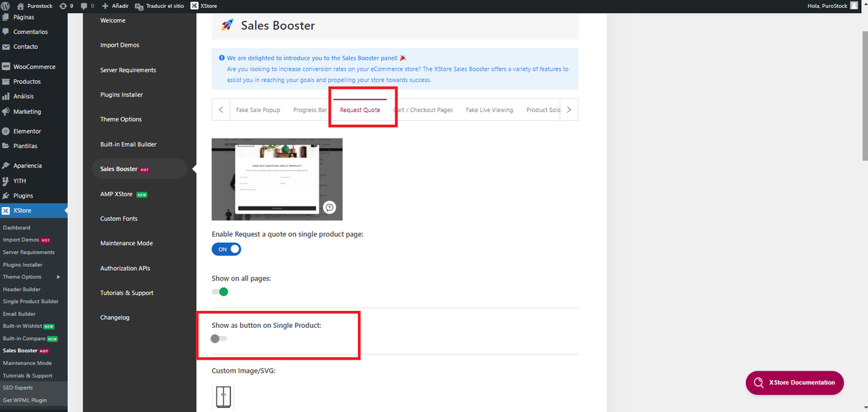The width and height of the screenshot is (868, 412).
Task: Check the 9 pending updates icon
Action: point(66,5)
